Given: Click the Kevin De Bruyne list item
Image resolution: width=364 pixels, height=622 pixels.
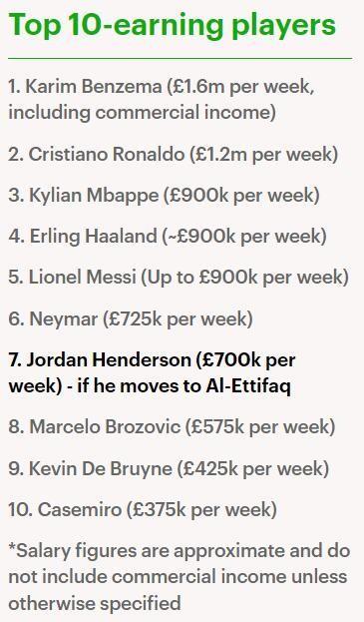Looking at the screenshot, I should [169, 468].
